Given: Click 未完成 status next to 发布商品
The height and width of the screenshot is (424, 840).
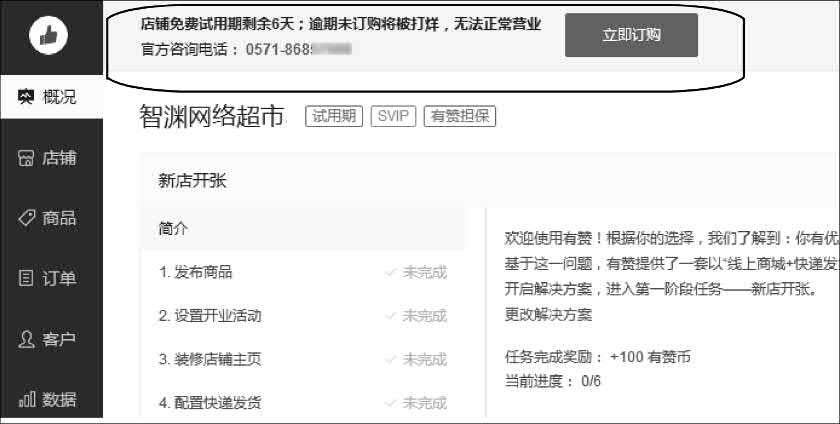Looking at the screenshot, I should pyautogui.click(x=416, y=272).
